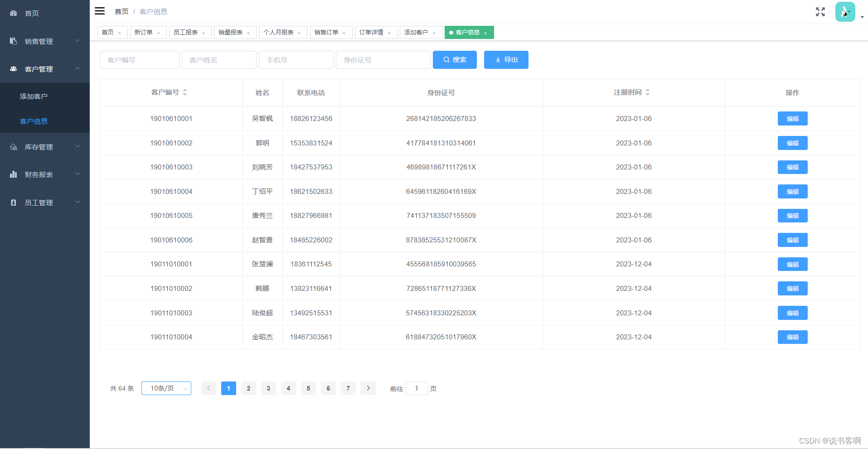Screen dimensions: 868x449
Task: Click the page jump number field
Action: (x=417, y=388)
